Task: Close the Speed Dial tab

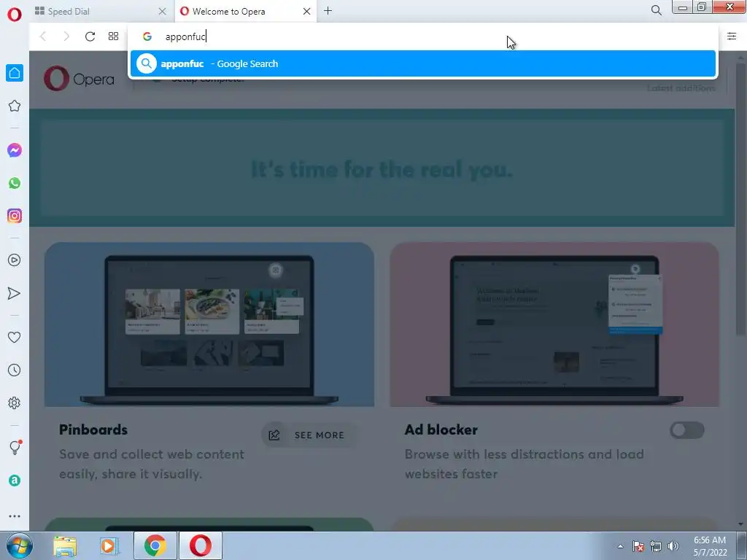Action: click(162, 12)
